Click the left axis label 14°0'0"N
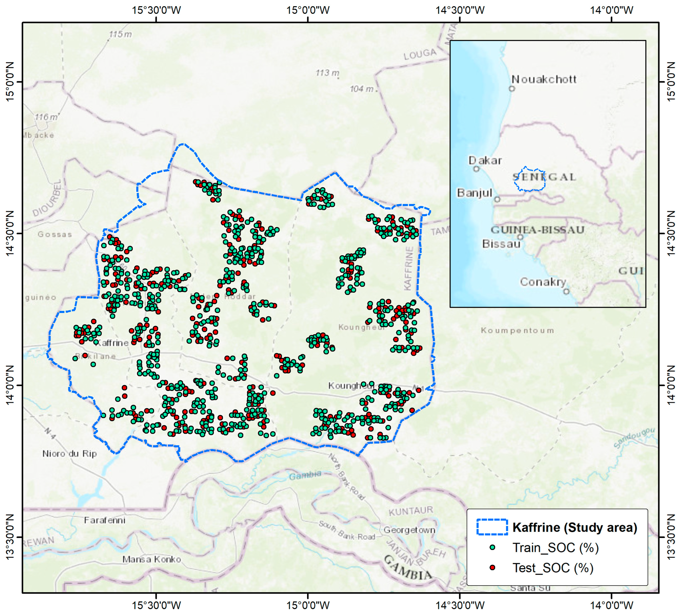This screenshot has width=680, height=616. tap(10, 385)
